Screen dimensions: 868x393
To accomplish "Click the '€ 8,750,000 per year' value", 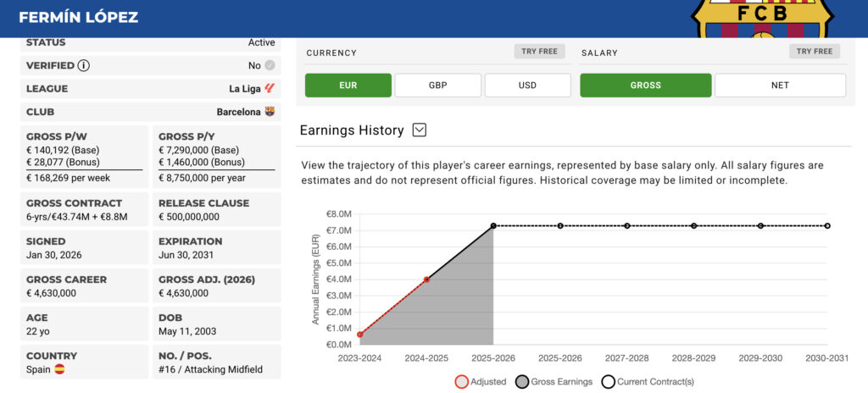I will coord(202,178).
